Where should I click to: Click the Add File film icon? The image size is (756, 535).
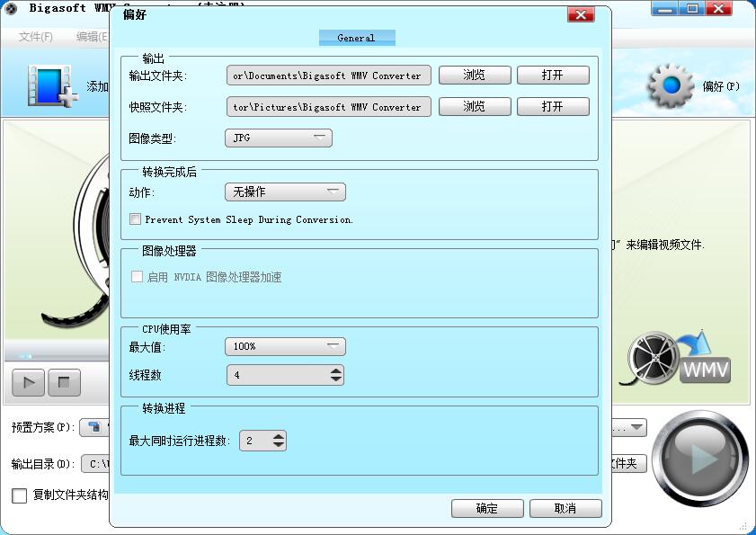[52, 86]
